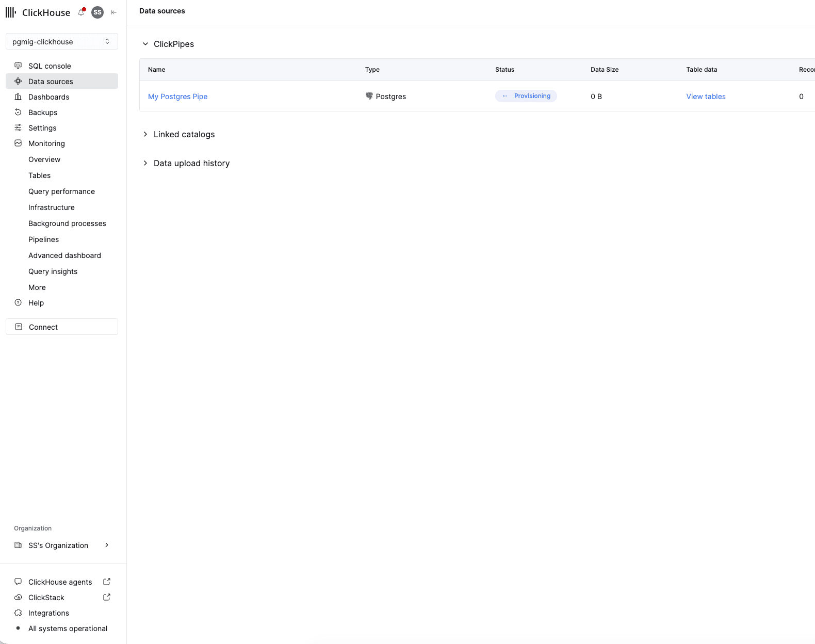Click the ClickHouse agents external link icon

point(107,582)
